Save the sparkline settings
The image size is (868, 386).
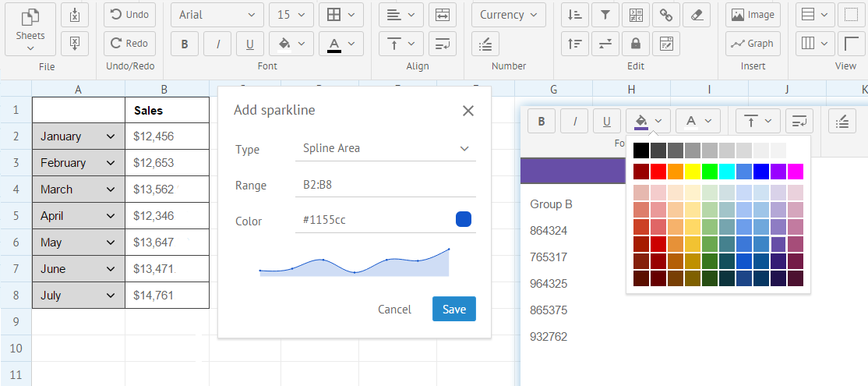click(x=453, y=309)
